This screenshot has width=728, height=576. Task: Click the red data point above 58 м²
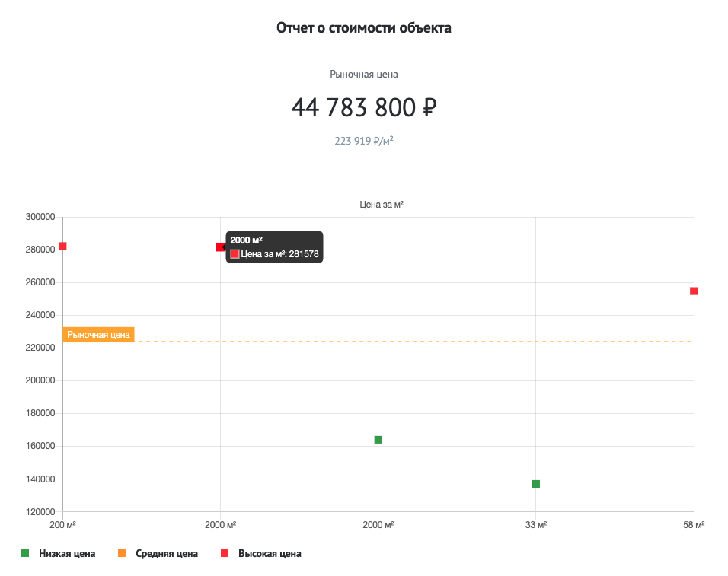click(x=694, y=291)
